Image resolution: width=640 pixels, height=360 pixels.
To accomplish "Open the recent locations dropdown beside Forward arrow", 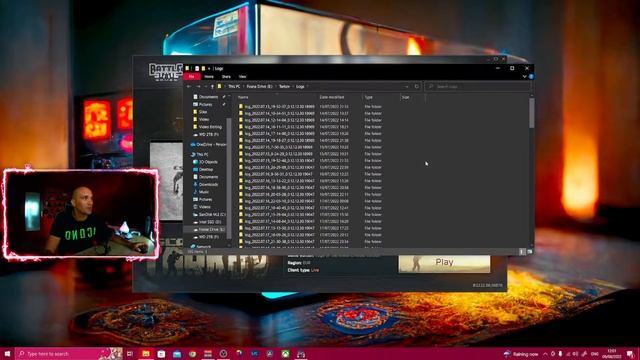I will pyautogui.click(x=205, y=87).
